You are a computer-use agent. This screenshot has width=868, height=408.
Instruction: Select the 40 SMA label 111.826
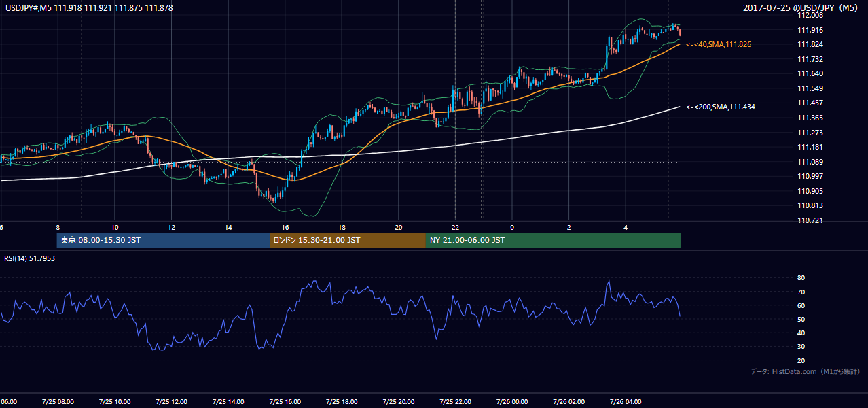pyautogui.click(x=718, y=44)
